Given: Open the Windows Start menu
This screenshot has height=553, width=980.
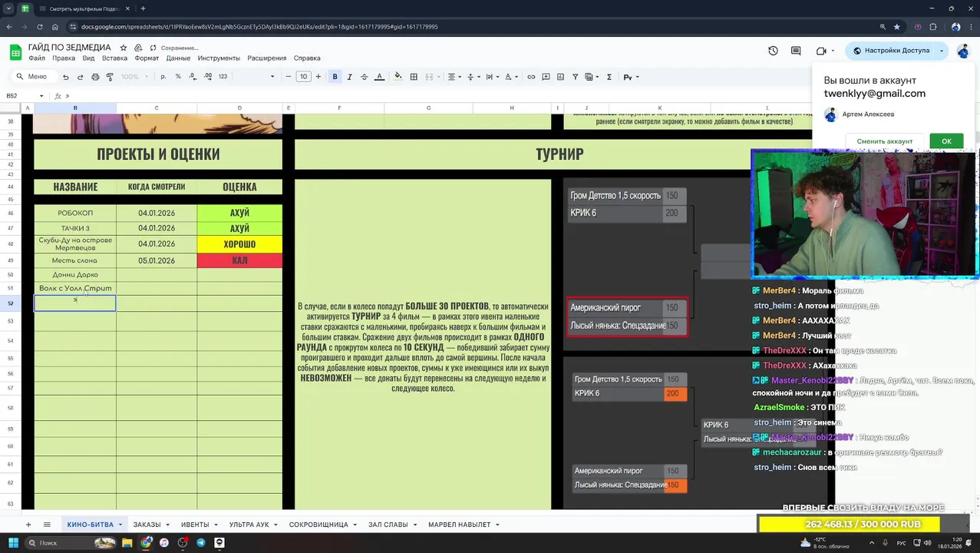Looking at the screenshot, I should 13,542.
